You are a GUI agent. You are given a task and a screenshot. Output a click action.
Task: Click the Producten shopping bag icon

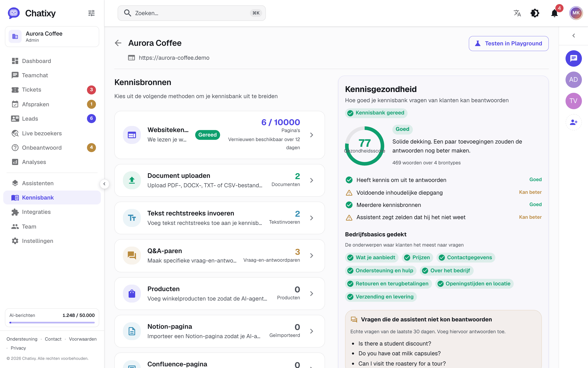[x=132, y=294]
